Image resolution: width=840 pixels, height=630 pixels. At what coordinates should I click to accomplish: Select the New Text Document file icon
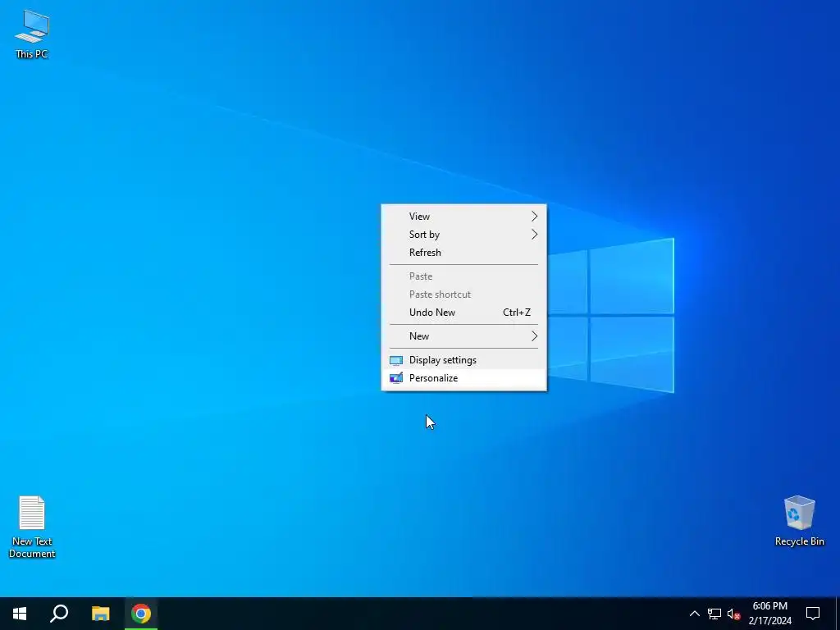(x=32, y=527)
